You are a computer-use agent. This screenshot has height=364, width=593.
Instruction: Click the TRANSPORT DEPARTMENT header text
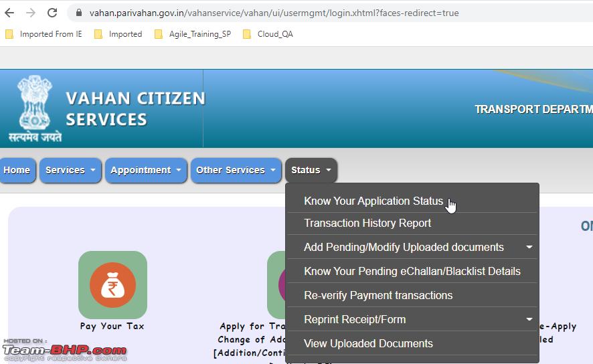coord(533,109)
